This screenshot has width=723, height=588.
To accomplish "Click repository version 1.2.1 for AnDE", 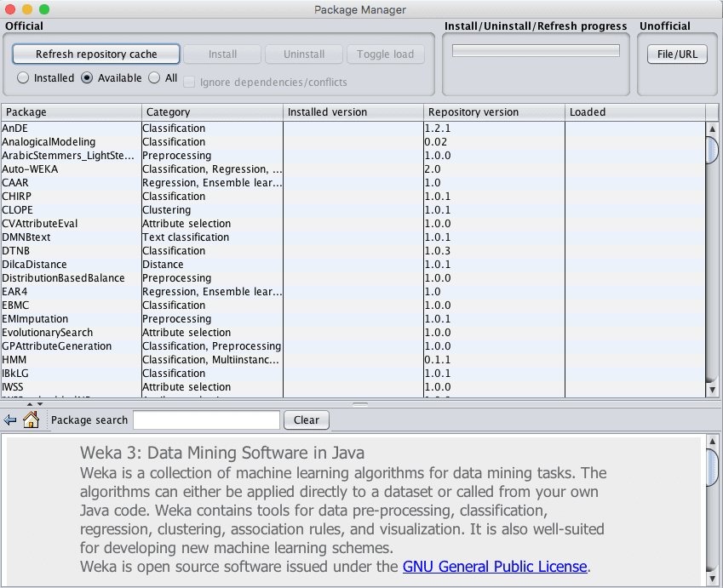I will [494, 128].
